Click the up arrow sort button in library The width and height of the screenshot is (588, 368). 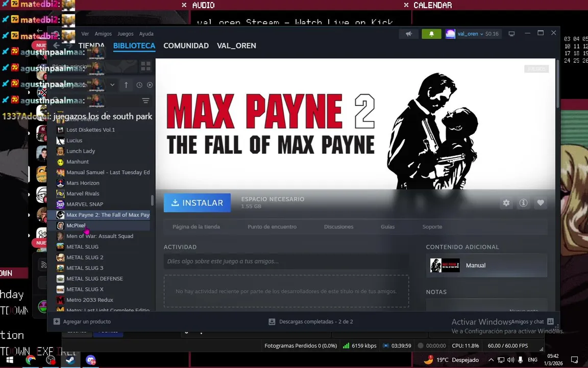[x=126, y=85]
